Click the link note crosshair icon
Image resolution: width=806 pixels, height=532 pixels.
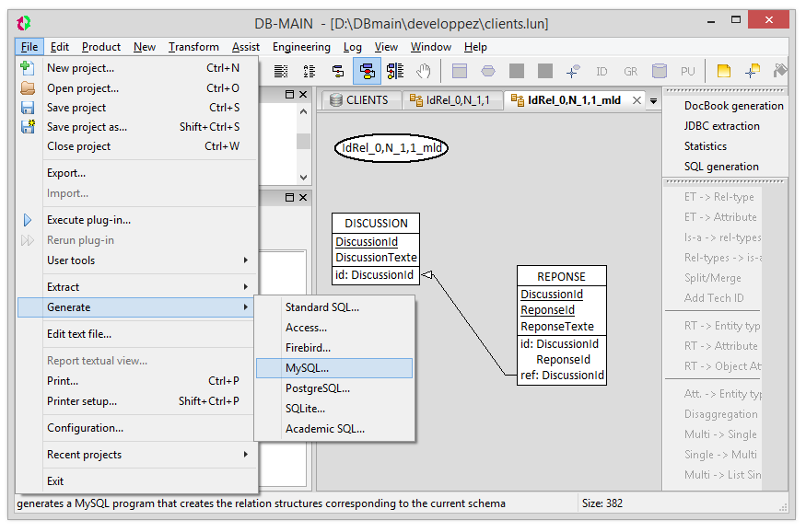[x=753, y=71]
